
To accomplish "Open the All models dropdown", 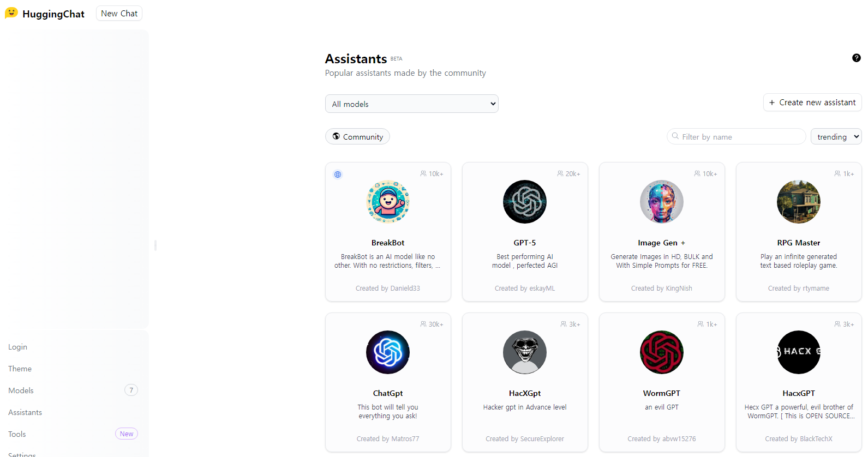I will pos(412,104).
